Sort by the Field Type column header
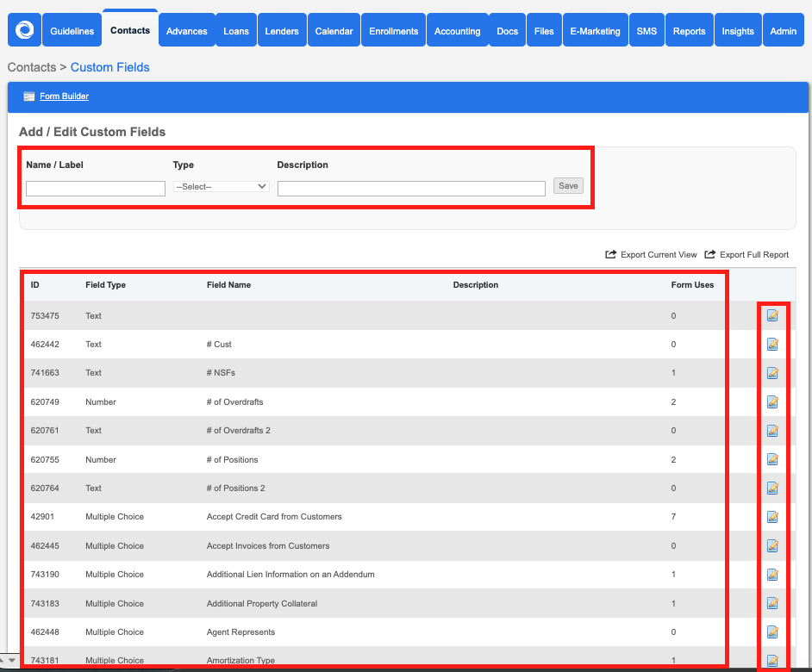The image size is (812, 672). pyautogui.click(x=106, y=285)
